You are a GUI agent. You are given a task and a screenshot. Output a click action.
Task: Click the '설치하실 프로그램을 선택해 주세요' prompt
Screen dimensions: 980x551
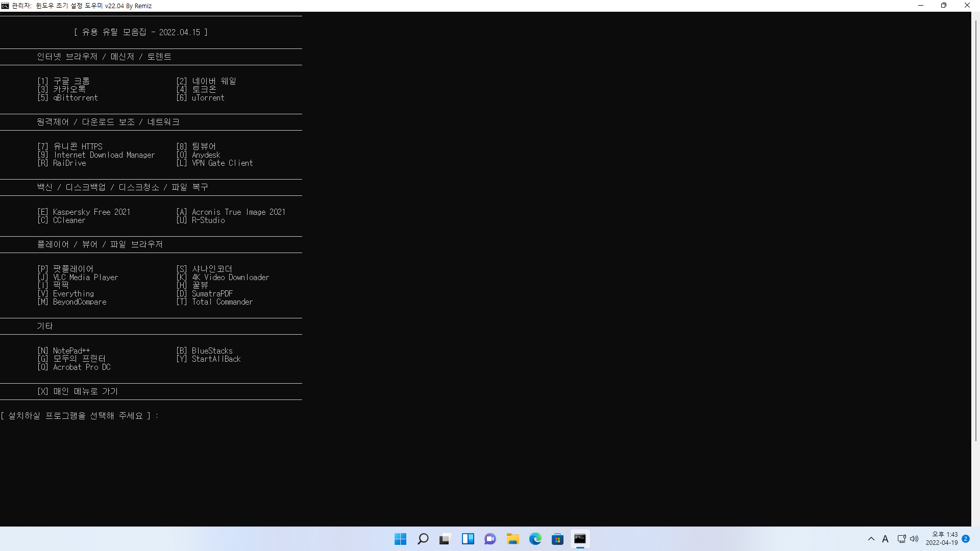76,416
